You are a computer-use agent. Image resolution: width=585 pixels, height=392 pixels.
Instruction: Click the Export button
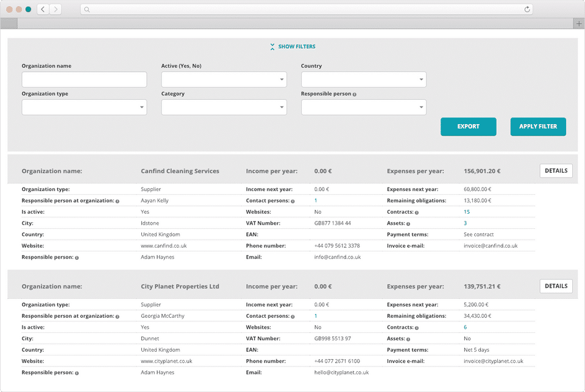(x=468, y=127)
